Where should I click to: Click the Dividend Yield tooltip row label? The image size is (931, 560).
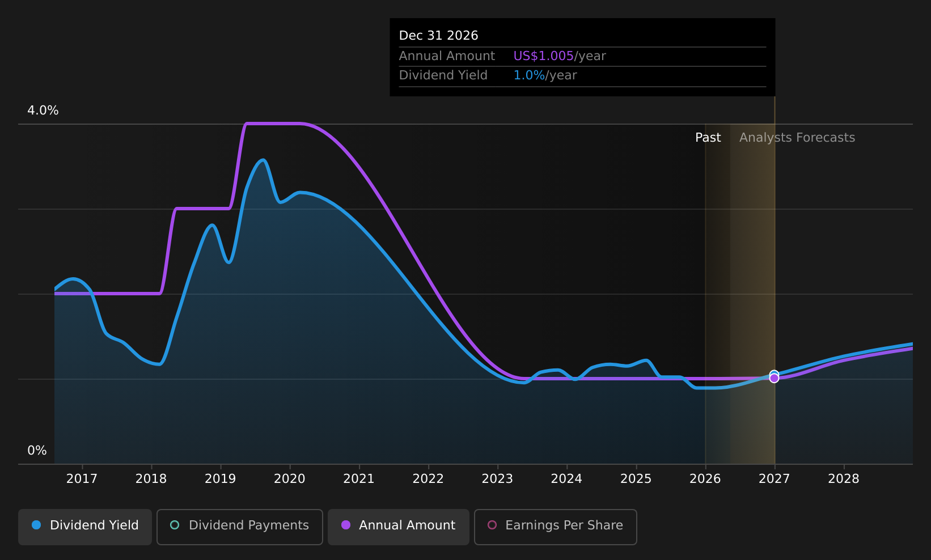pos(443,75)
